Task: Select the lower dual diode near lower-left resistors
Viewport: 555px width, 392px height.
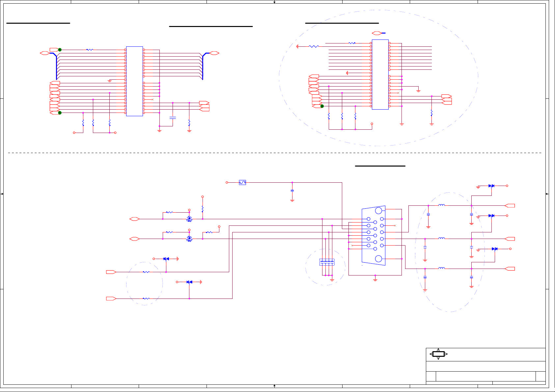Action: [189, 282]
